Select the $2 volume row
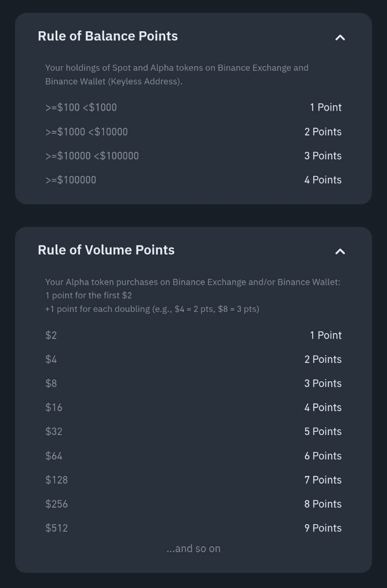387x588 pixels. [x=51, y=335]
